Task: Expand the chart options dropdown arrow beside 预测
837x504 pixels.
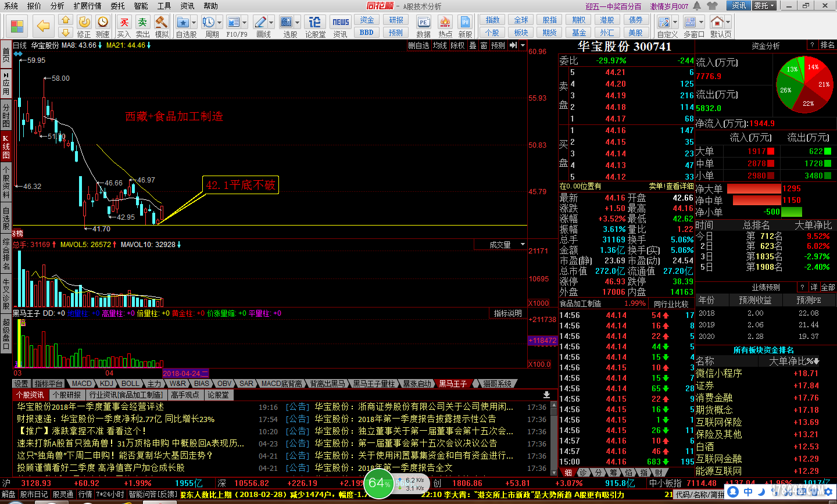Action: [x=523, y=45]
